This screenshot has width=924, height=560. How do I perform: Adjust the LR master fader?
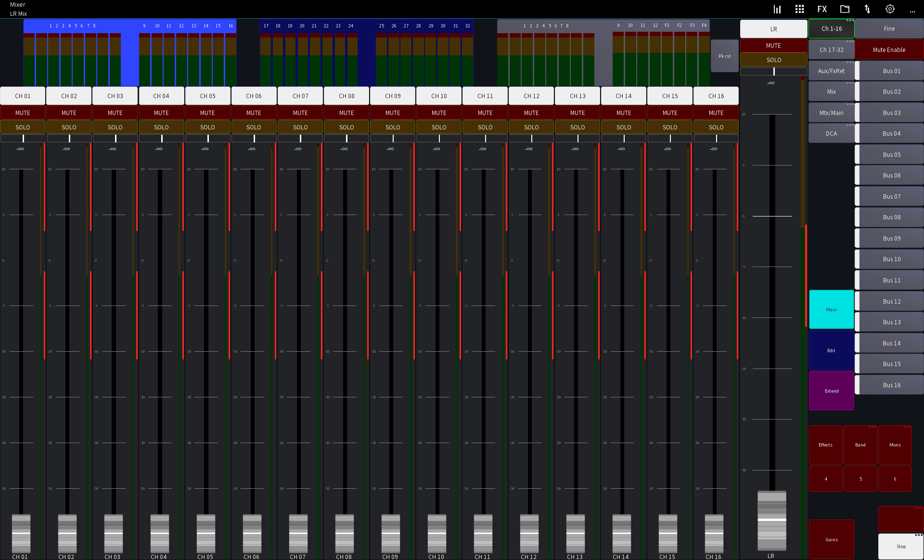[x=772, y=520]
